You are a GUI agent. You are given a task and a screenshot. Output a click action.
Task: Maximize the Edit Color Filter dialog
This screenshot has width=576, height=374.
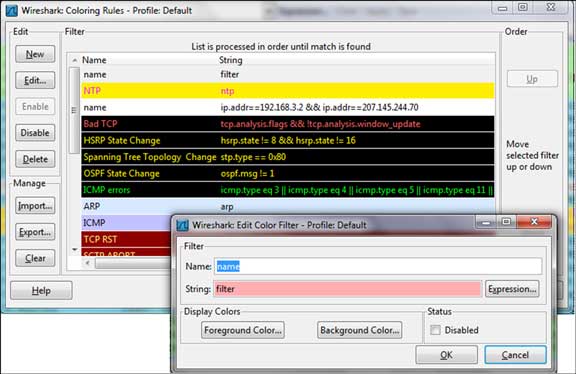506,222
